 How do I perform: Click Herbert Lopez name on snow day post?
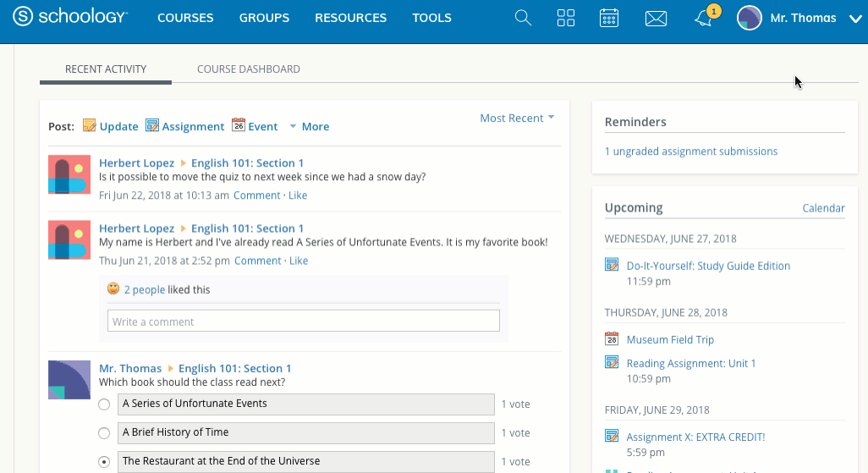tap(137, 162)
